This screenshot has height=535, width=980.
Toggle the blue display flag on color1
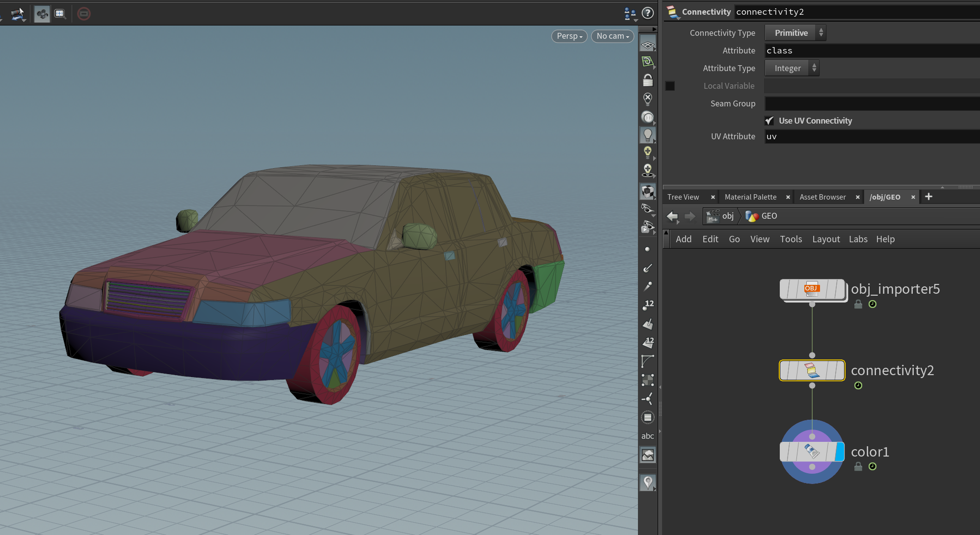click(x=839, y=452)
